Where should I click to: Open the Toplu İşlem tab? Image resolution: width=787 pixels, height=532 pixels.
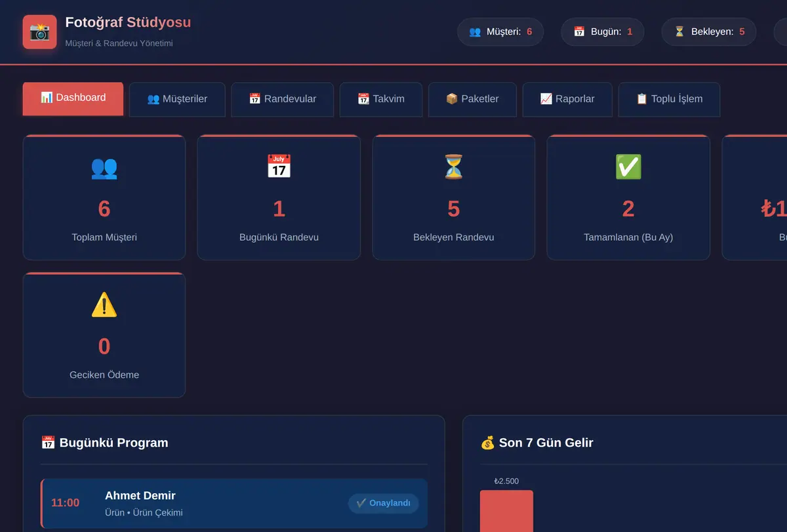[x=669, y=99]
